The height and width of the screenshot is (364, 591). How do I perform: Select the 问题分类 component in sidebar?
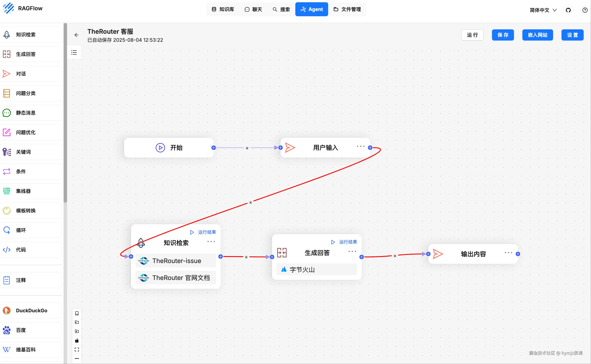tap(31, 93)
